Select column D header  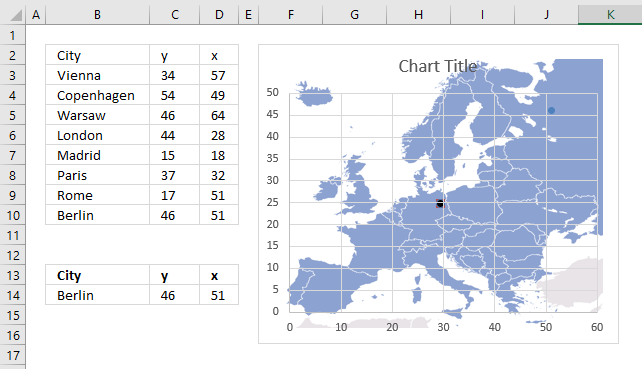pyautogui.click(x=219, y=15)
